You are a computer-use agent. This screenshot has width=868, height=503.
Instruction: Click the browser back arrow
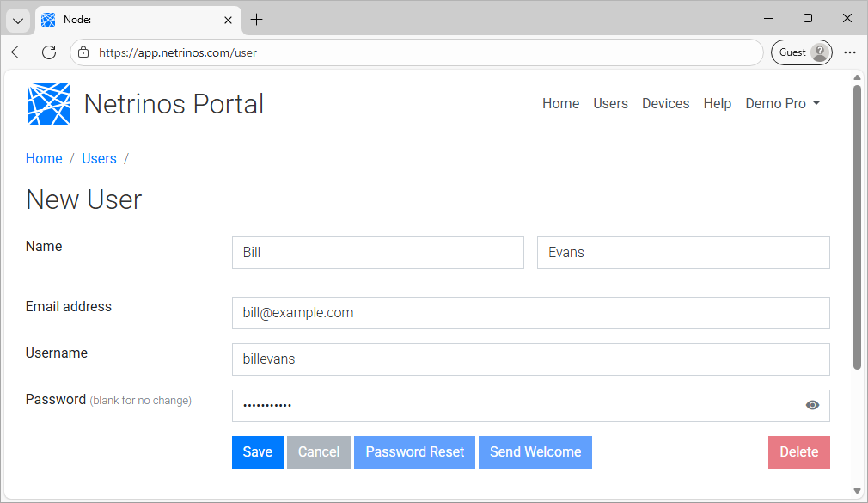coord(17,52)
